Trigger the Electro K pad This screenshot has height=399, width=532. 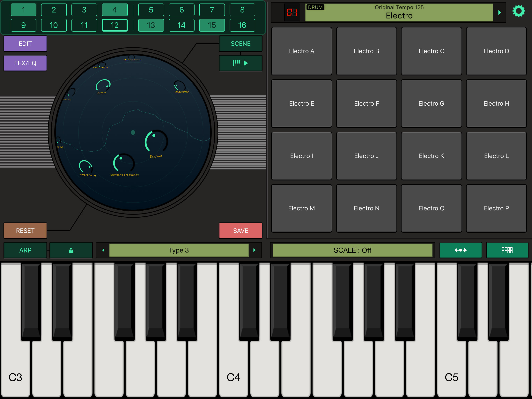click(431, 156)
